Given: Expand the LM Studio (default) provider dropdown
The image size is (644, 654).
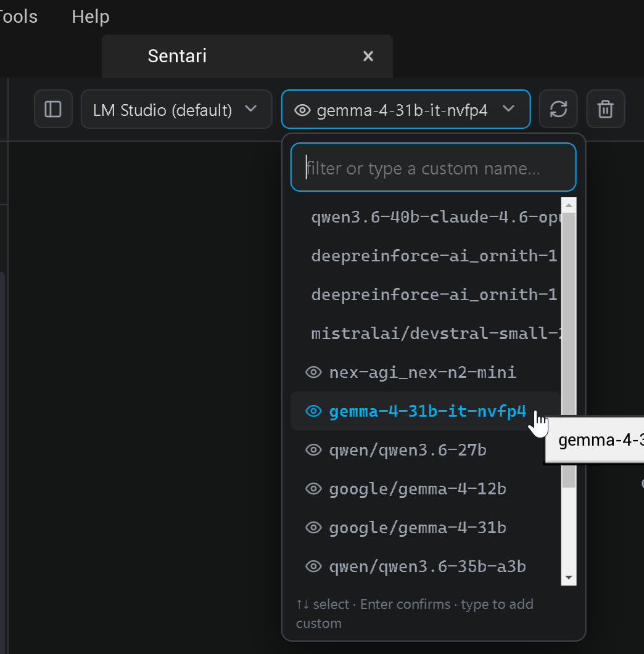Looking at the screenshot, I should (176, 109).
